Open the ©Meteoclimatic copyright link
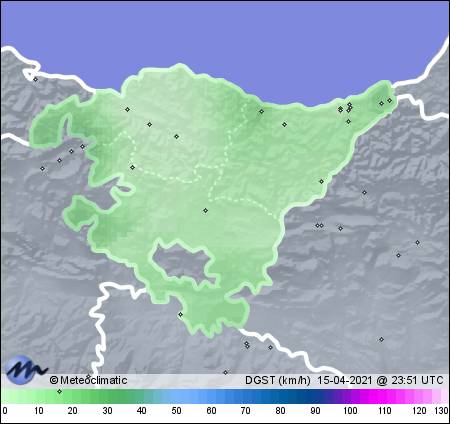 tap(88, 380)
